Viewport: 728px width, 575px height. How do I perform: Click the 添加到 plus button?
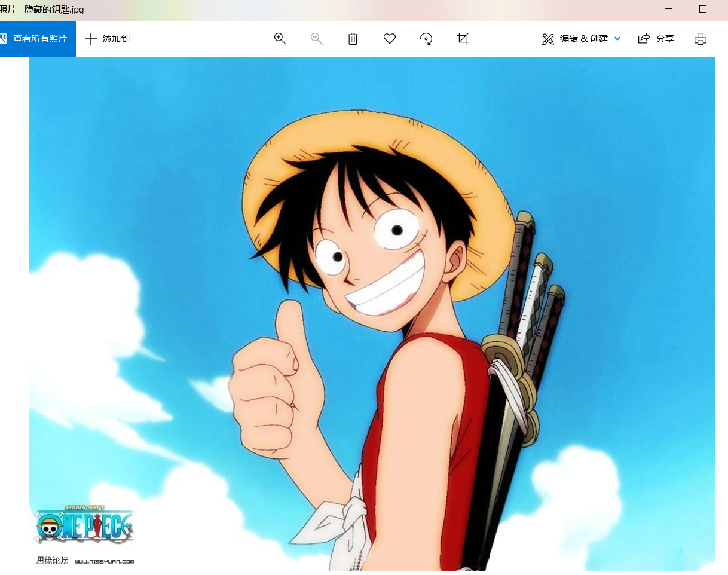pyautogui.click(x=108, y=39)
